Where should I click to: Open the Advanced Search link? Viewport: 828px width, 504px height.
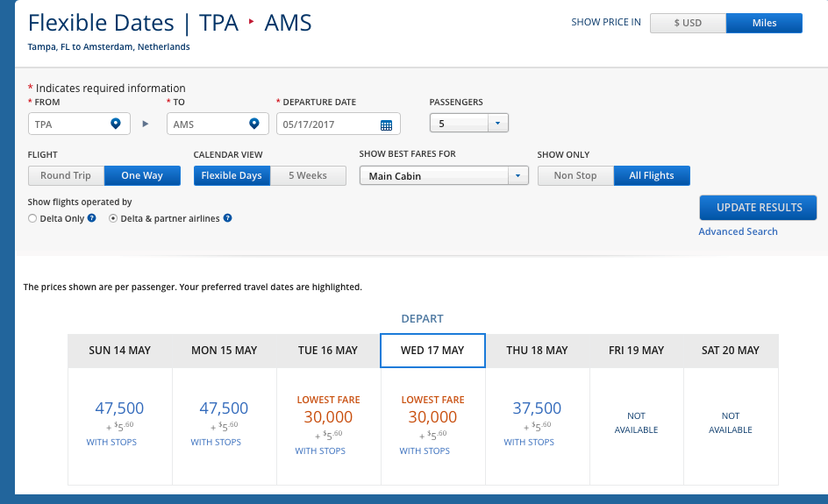pyautogui.click(x=738, y=231)
